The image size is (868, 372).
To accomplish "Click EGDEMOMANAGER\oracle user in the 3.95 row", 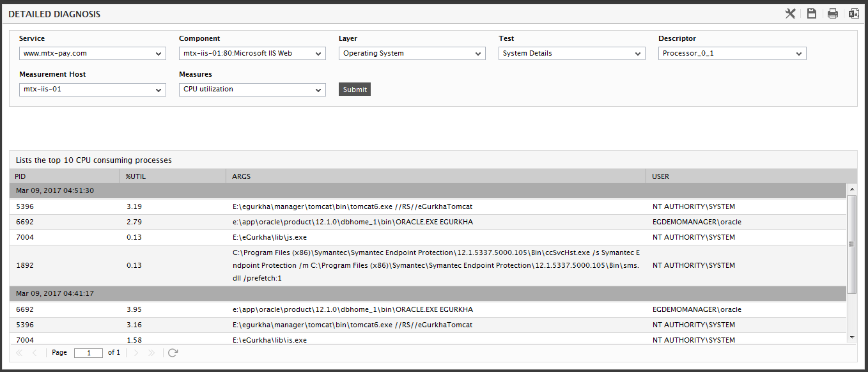I will pos(697,310).
